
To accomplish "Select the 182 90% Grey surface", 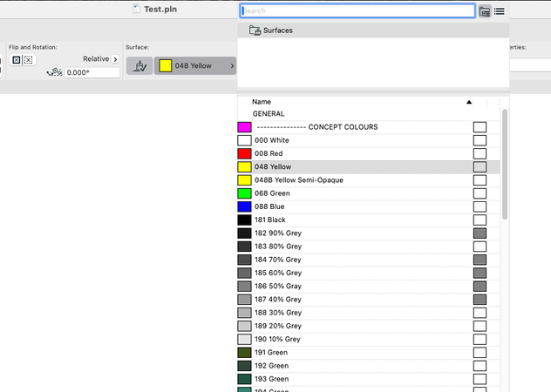I will pos(369,233).
